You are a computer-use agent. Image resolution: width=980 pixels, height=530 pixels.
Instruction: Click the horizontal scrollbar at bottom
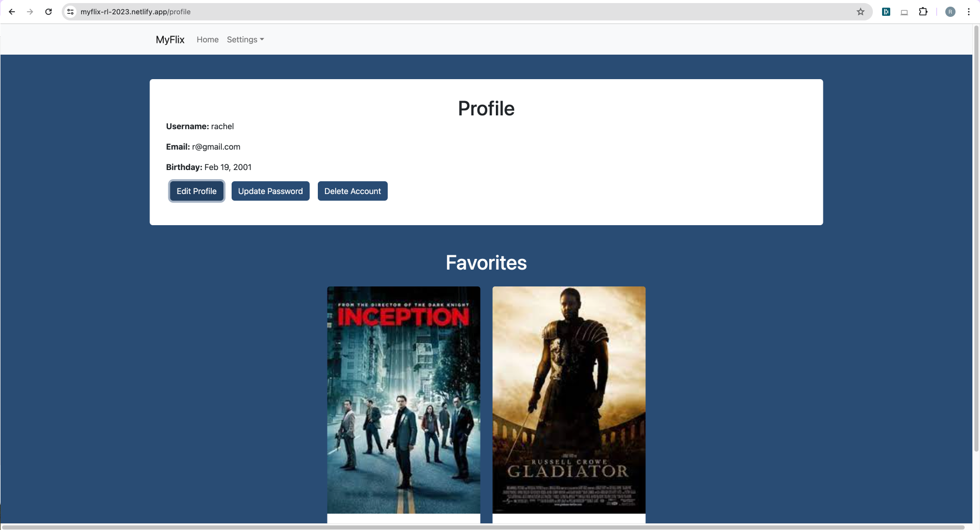click(483, 527)
